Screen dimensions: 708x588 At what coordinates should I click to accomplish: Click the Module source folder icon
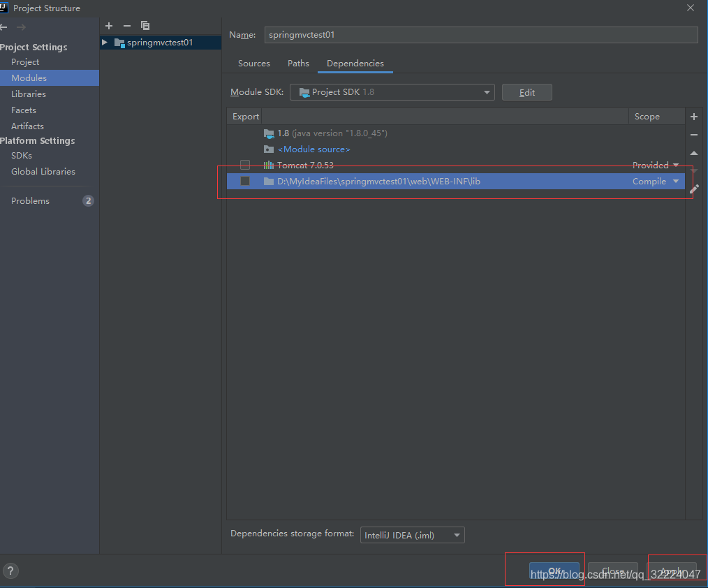click(269, 149)
